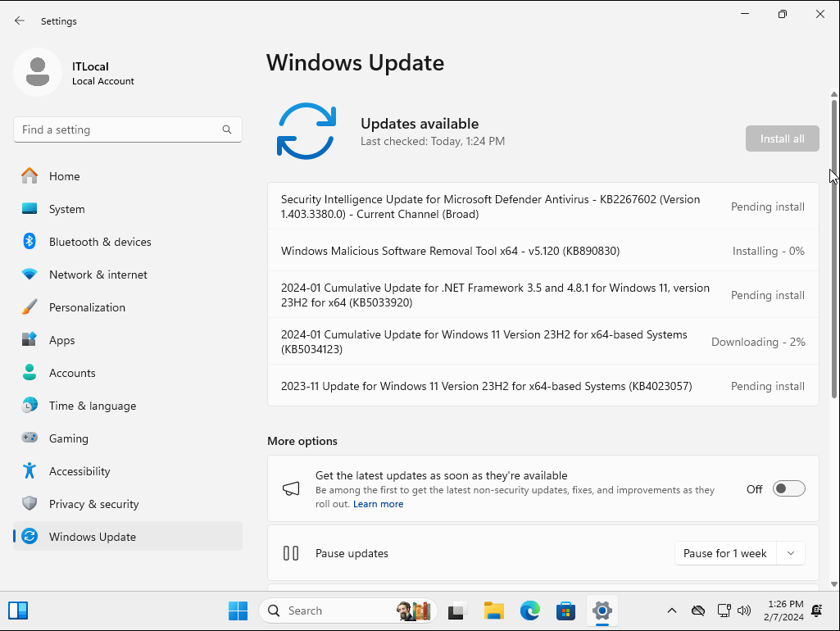Click the Malicious Software Removal Tool entry

[543, 251]
